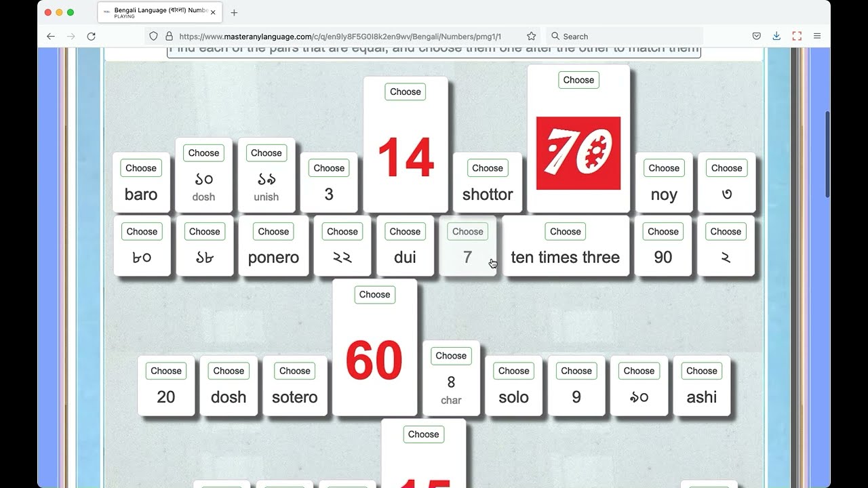
Task: Choose the Bengali ৮০ card
Action: click(142, 231)
